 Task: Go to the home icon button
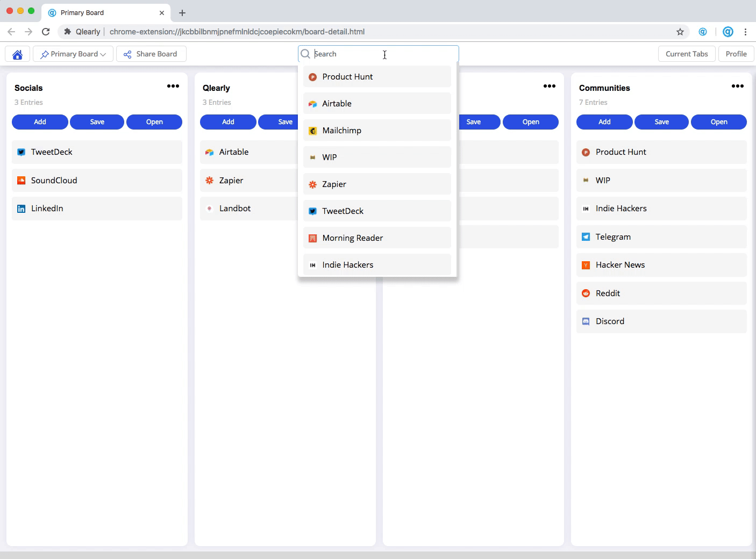[x=18, y=54]
